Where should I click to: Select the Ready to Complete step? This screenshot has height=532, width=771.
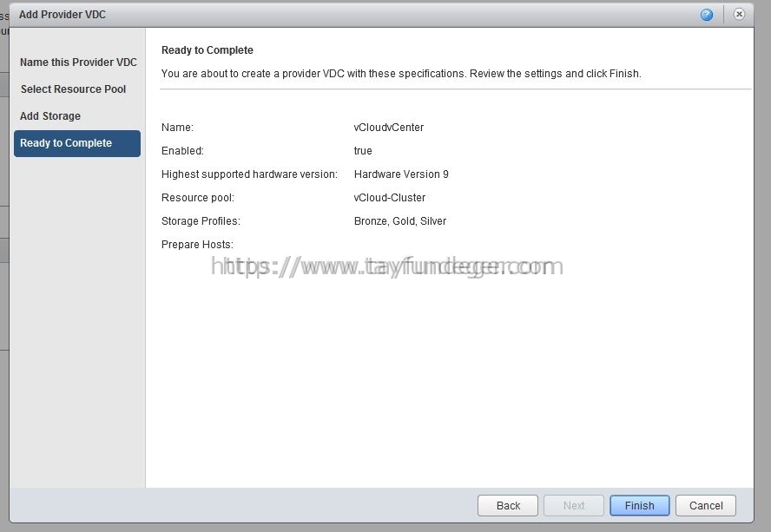coord(77,143)
